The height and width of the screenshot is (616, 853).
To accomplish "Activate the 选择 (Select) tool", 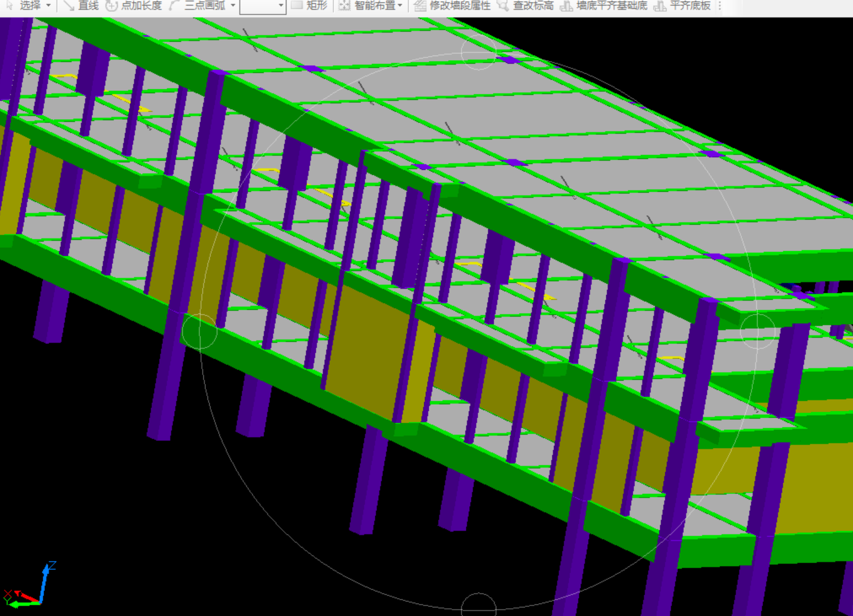I will [24, 6].
